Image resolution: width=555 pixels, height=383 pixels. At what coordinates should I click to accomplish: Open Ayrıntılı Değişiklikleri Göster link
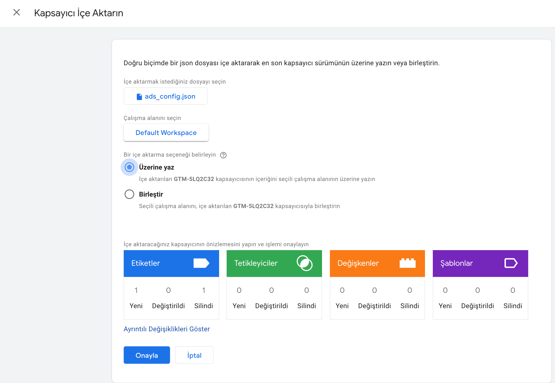pyautogui.click(x=167, y=329)
